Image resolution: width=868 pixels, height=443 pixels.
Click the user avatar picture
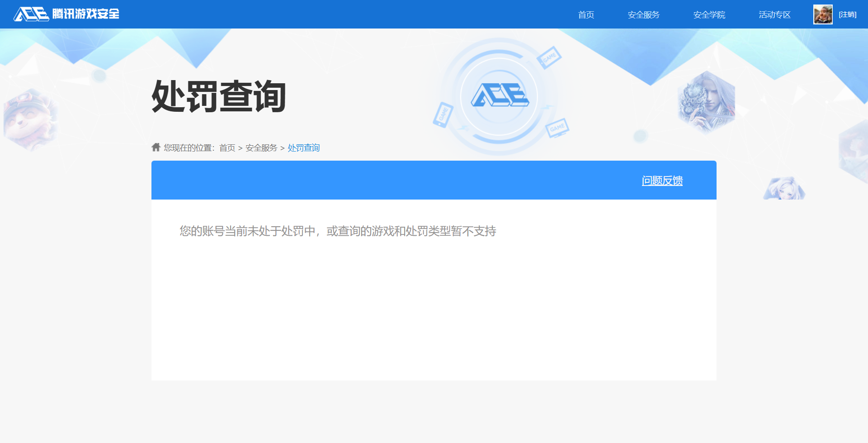point(823,14)
